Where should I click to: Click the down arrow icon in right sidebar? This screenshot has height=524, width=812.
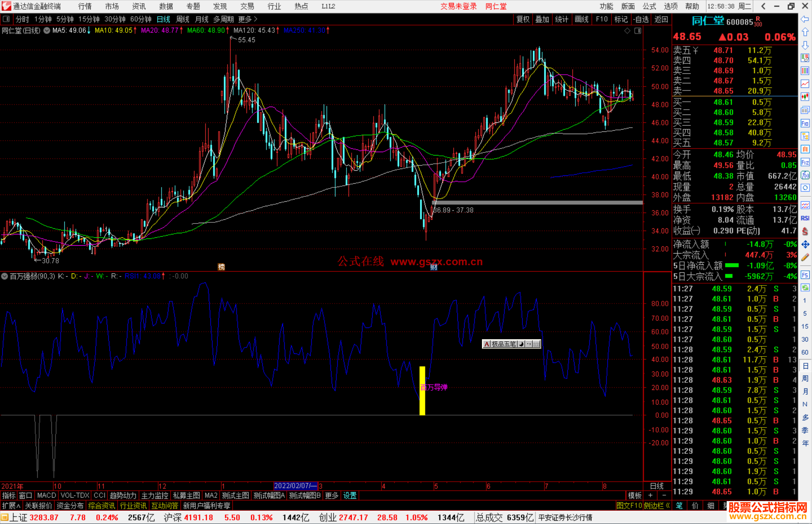click(805, 45)
